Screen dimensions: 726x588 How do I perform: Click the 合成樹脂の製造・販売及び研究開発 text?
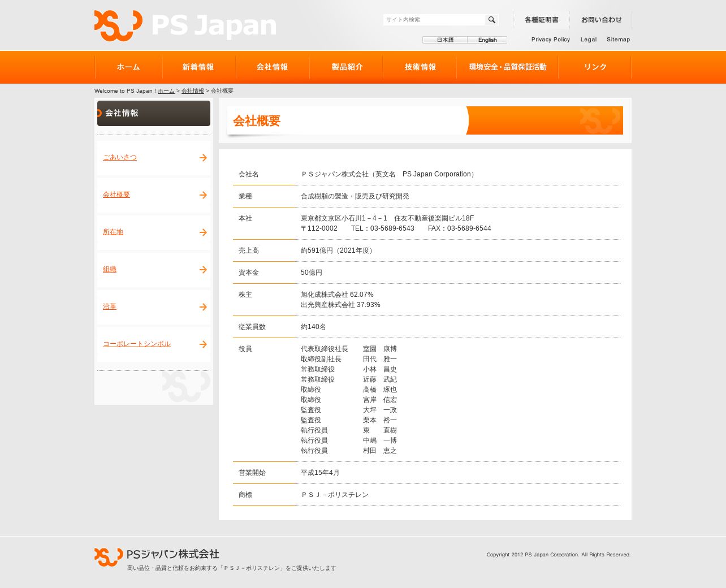coord(355,196)
